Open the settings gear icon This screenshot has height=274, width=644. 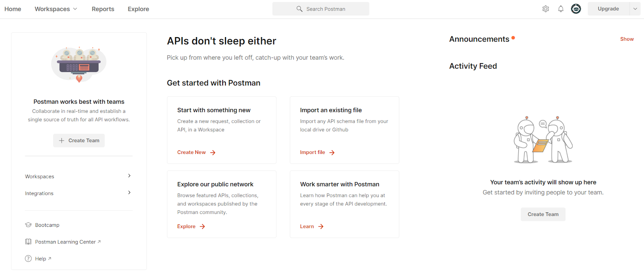(x=545, y=9)
